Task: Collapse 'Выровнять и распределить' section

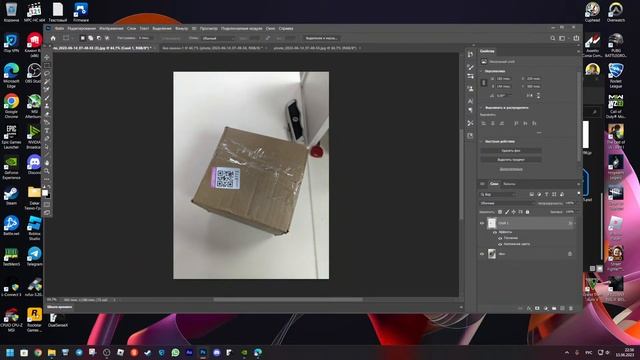Action: [x=482, y=108]
